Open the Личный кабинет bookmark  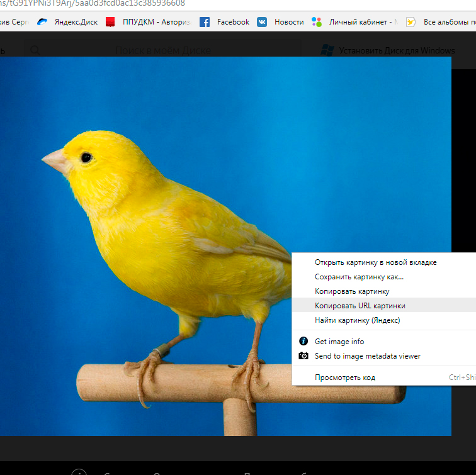354,22
